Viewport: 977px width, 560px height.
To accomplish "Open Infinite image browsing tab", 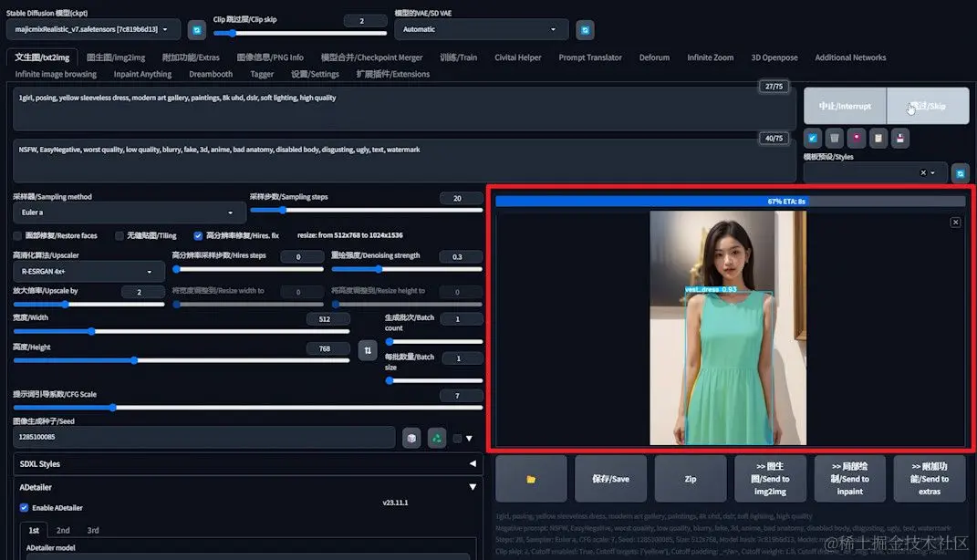I will coord(56,74).
